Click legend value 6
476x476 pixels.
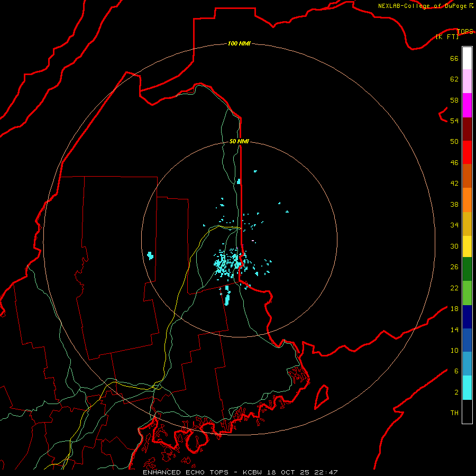click(456, 371)
